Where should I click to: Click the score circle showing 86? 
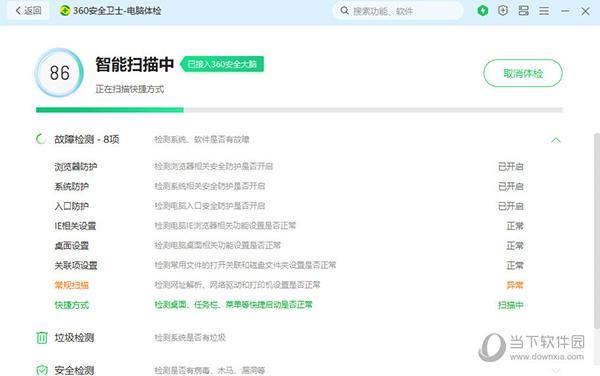pyautogui.click(x=59, y=73)
